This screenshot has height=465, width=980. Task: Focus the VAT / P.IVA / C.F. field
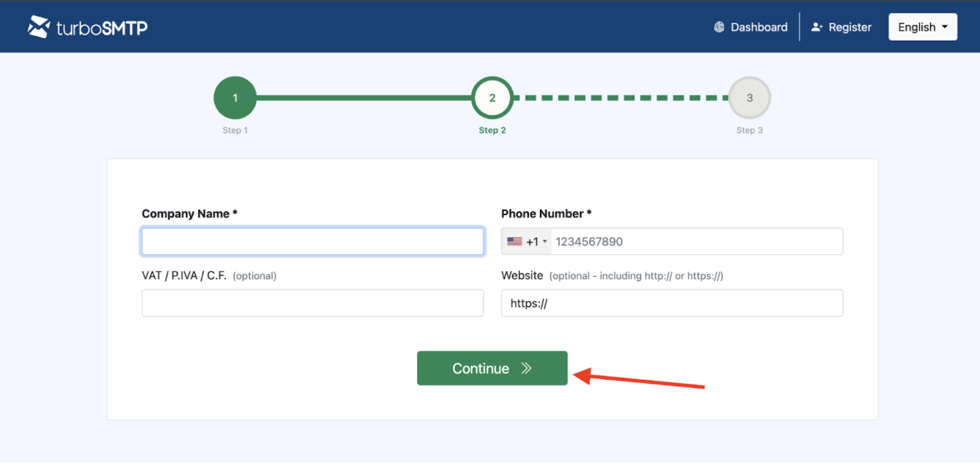(x=313, y=303)
